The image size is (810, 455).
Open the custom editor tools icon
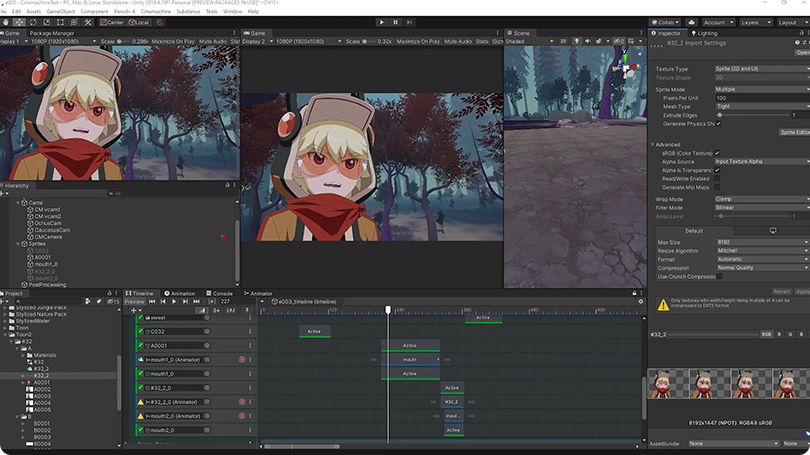[88, 22]
